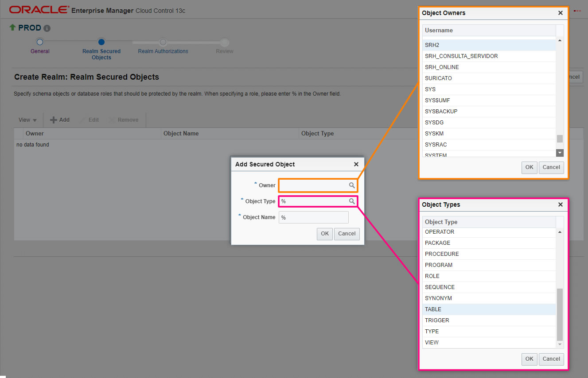588x378 pixels.
Task: Click the PROD database name
Action: tap(30, 28)
